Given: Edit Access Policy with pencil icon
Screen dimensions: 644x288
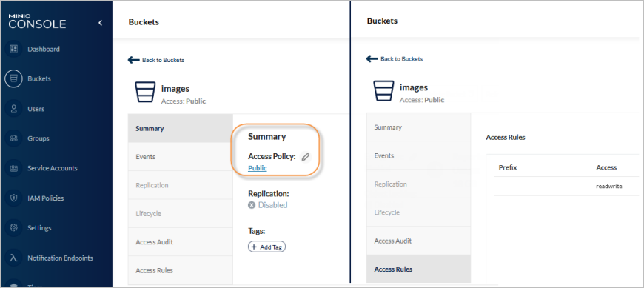Looking at the screenshot, I should (x=305, y=156).
